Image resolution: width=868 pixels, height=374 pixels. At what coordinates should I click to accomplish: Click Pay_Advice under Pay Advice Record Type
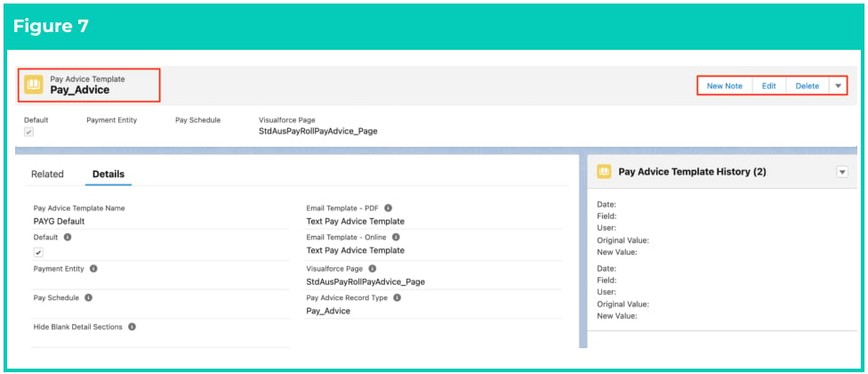(328, 311)
